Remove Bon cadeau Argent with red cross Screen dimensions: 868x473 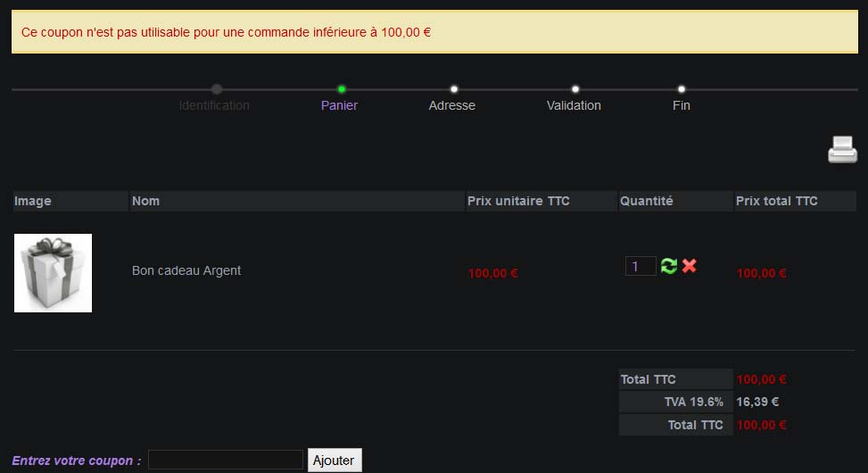pyautogui.click(x=690, y=266)
